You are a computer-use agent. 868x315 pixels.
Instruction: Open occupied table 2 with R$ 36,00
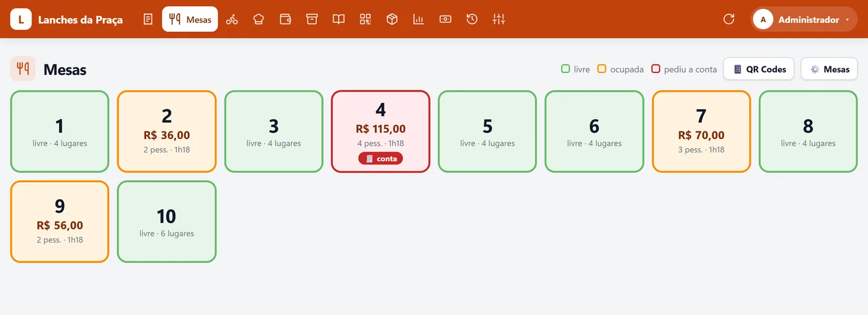click(167, 131)
